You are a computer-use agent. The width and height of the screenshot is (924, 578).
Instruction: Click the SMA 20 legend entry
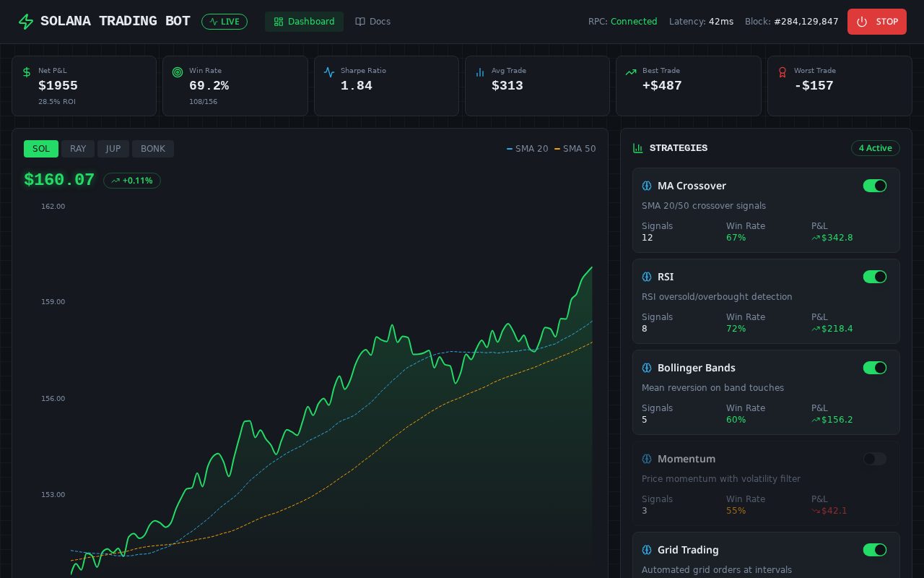[x=528, y=149]
